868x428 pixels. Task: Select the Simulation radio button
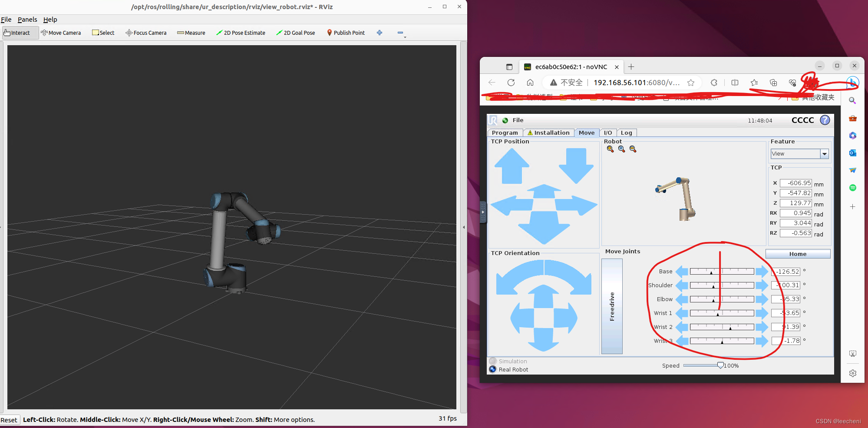(493, 362)
